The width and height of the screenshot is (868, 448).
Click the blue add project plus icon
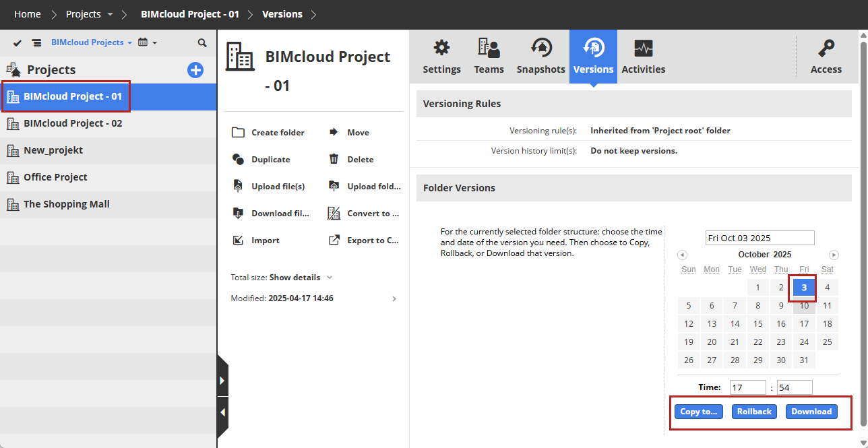195,69
